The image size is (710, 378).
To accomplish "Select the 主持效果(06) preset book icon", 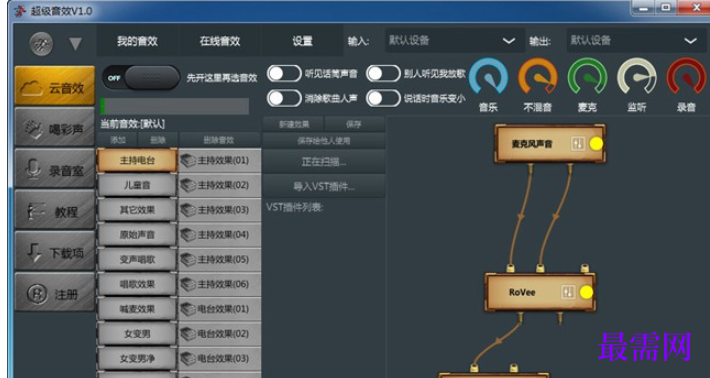I will (188, 284).
